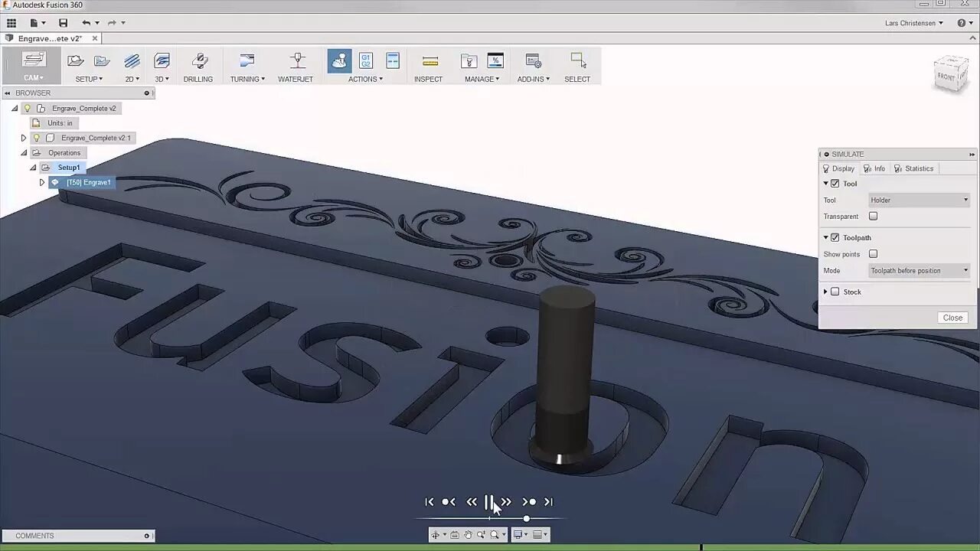
Task: Click the New Setup icon
Action: 75,60
